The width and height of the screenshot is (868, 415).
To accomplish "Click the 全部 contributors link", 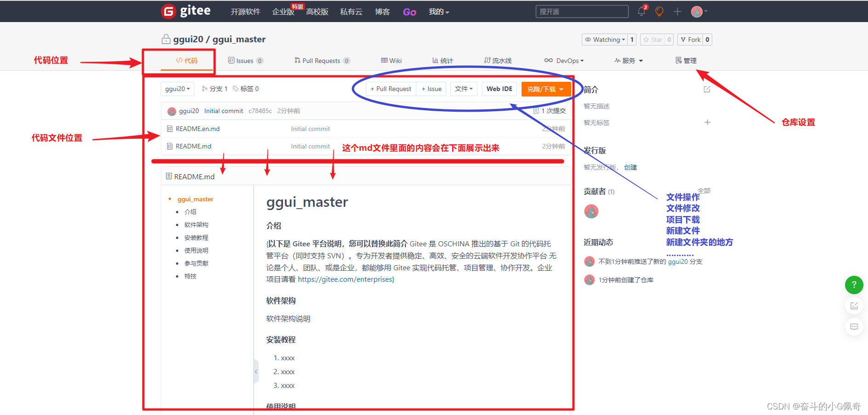I will pyautogui.click(x=704, y=190).
